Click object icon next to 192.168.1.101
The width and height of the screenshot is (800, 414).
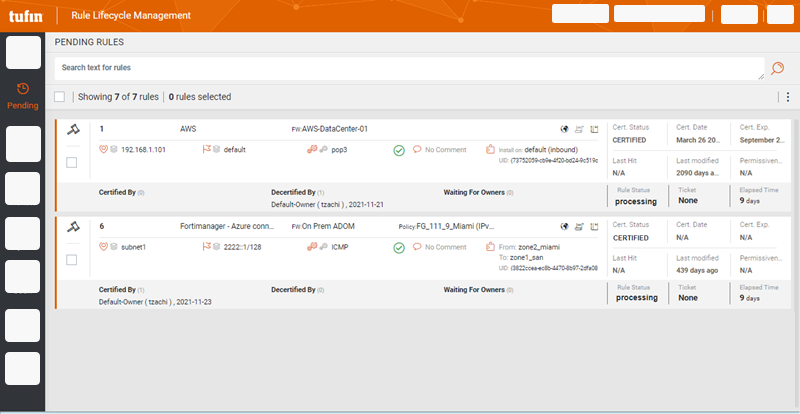click(x=114, y=150)
